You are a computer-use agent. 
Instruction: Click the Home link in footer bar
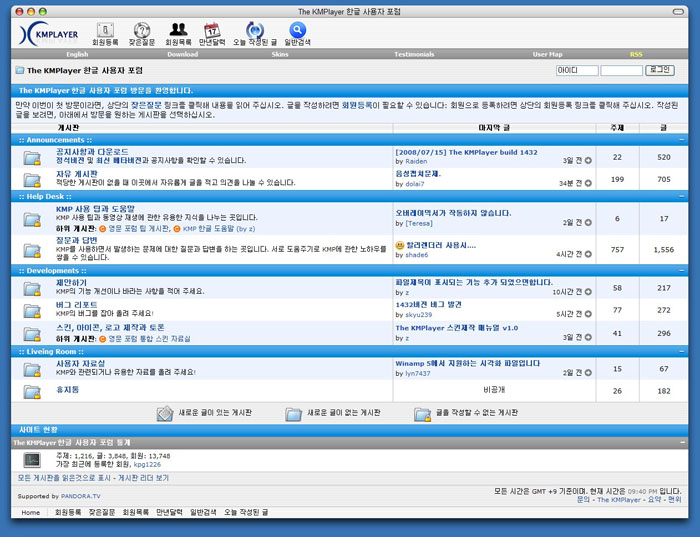pyautogui.click(x=31, y=512)
